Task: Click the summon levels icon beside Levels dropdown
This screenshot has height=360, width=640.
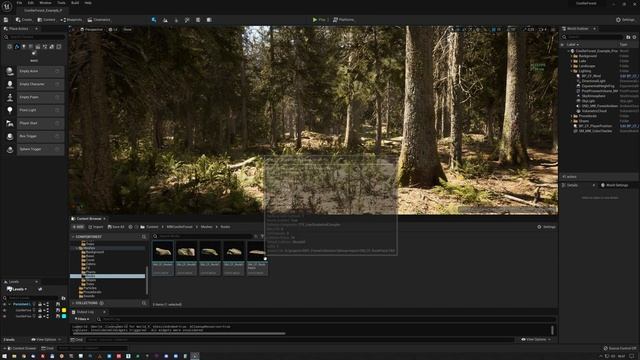Action: coord(40,289)
